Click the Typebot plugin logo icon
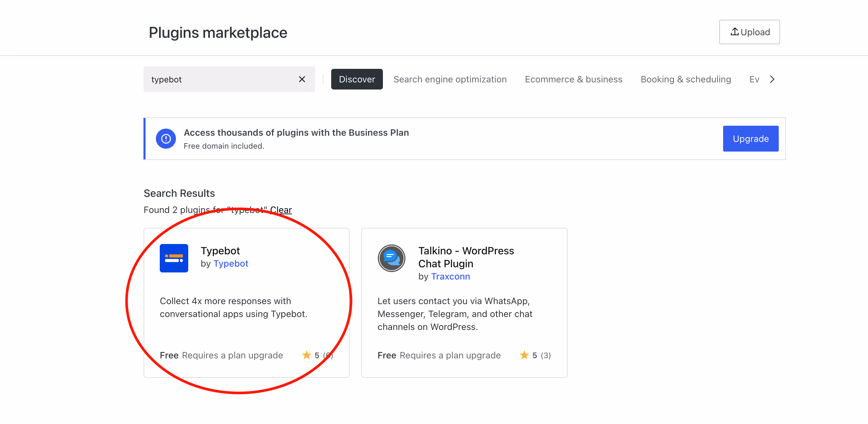The height and width of the screenshot is (424, 868). [174, 258]
